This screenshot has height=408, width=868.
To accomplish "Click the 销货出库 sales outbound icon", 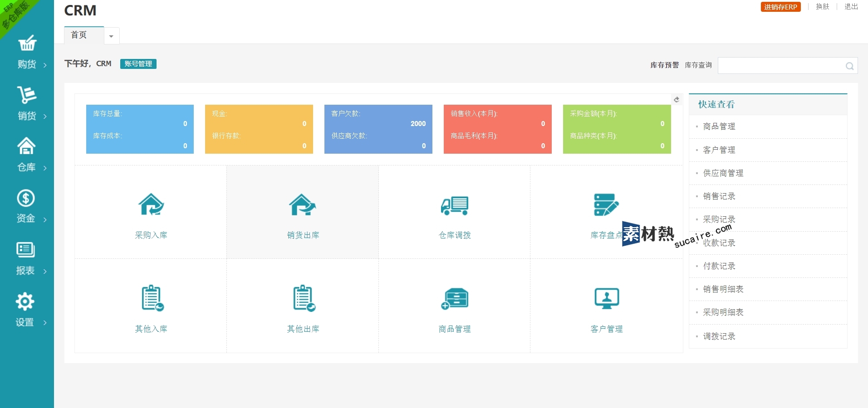I will 303,205.
